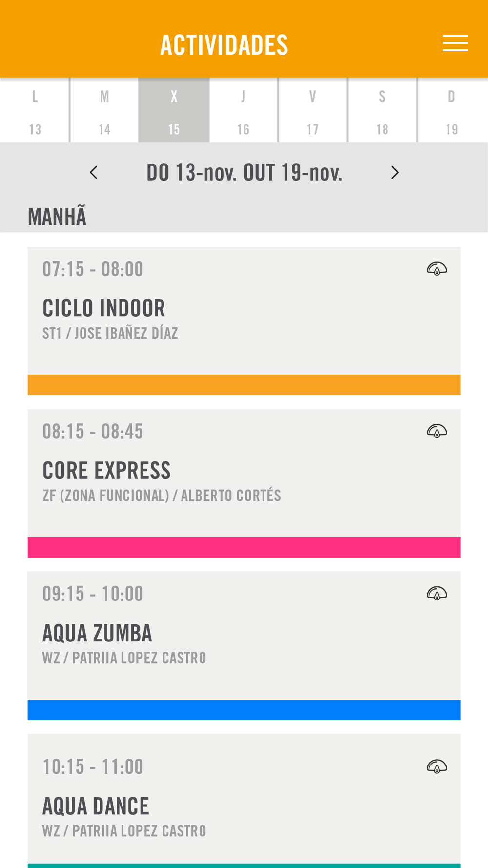Select Wednesday 15 day tab
The width and height of the screenshot is (488, 868).
point(174,110)
